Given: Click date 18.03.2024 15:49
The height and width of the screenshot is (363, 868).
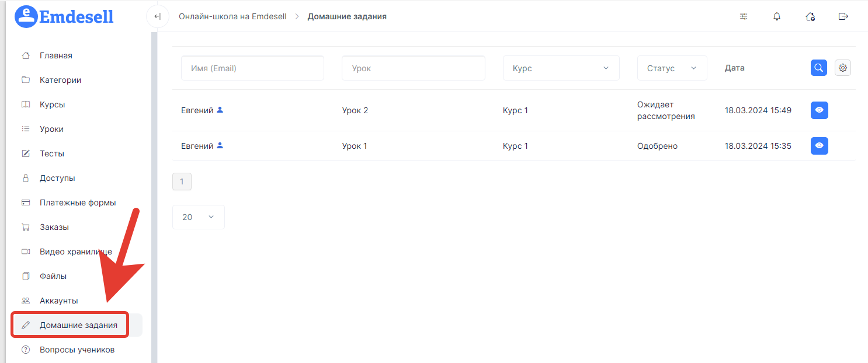Looking at the screenshot, I should (x=758, y=110).
